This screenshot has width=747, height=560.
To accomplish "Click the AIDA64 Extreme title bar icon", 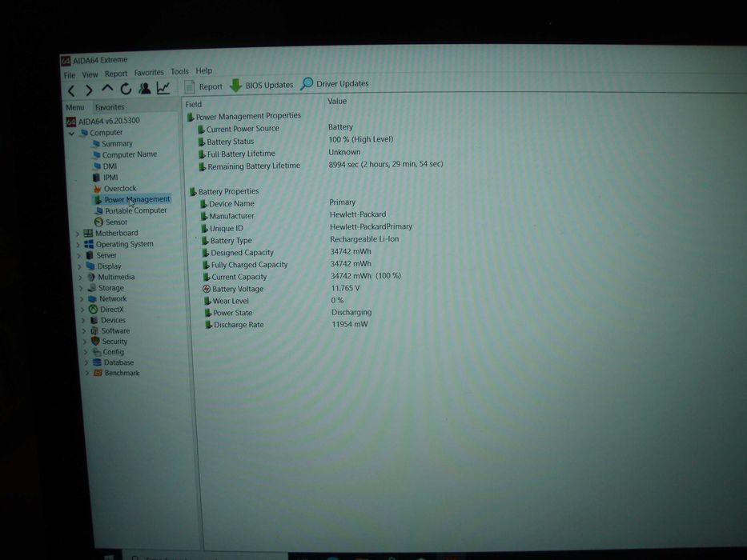I will pyautogui.click(x=66, y=61).
